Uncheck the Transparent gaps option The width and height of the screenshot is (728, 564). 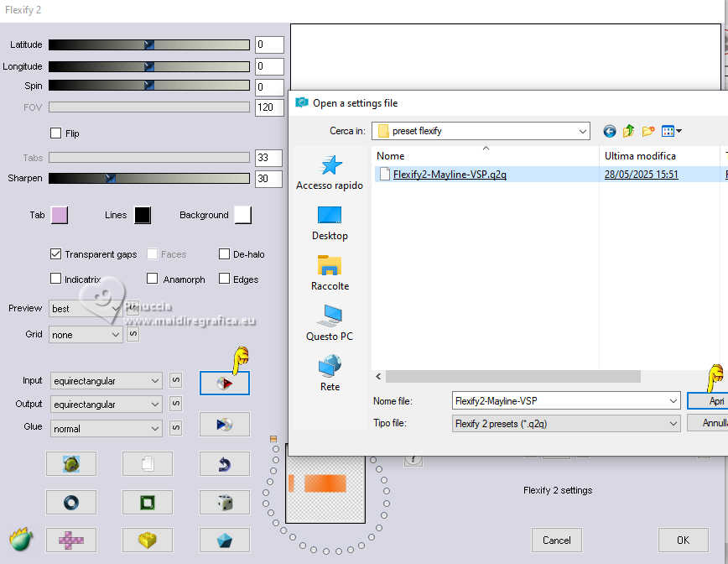click(x=56, y=254)
